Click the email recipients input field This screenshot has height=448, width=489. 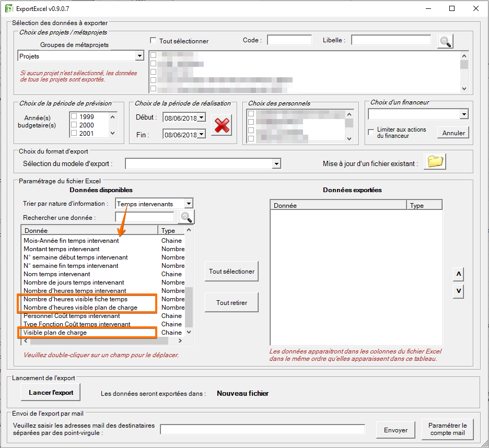pyautogui.click(x=262, y=429)
